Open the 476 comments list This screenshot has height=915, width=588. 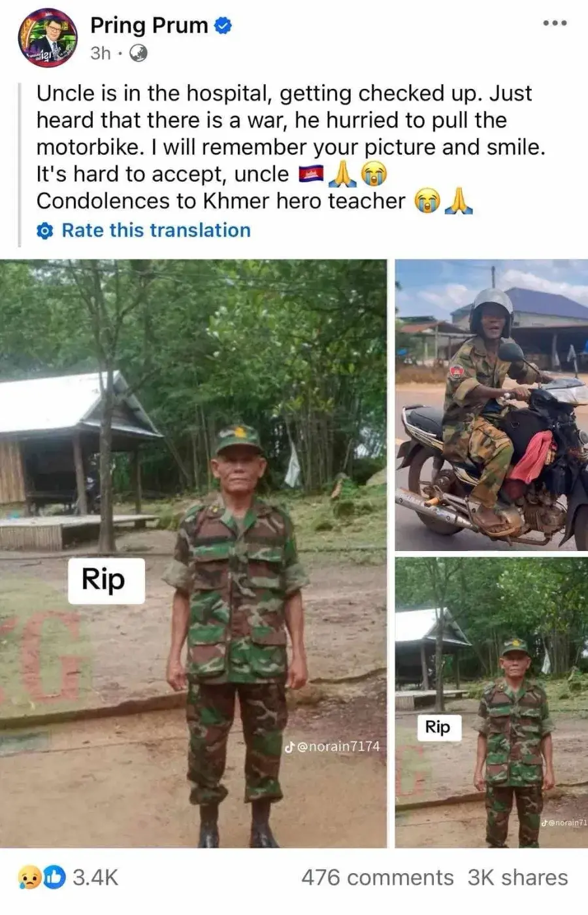(x=377, y=877)
